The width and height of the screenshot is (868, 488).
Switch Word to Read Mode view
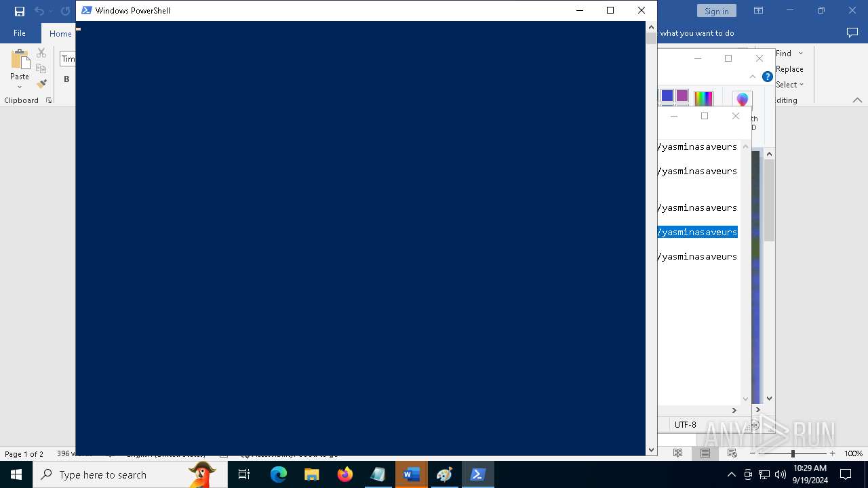coord(677,453)
